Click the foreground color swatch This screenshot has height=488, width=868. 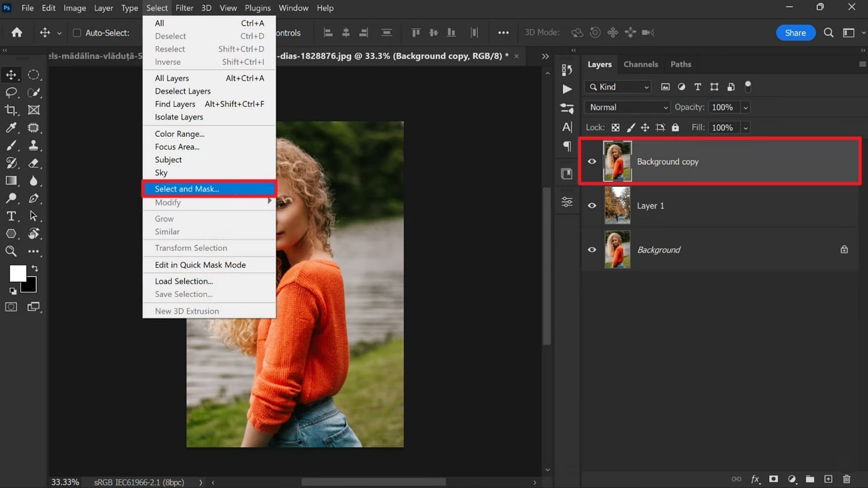point(17,273)
